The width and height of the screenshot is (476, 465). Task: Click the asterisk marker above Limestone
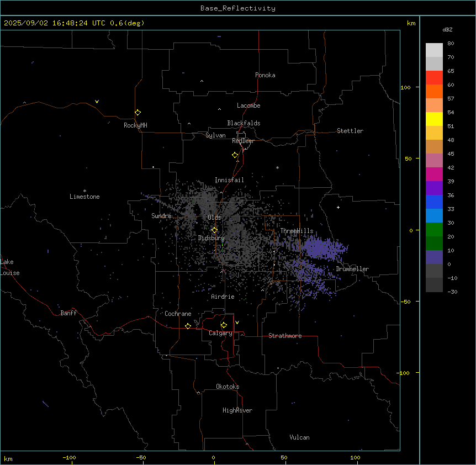coord(84,191)
